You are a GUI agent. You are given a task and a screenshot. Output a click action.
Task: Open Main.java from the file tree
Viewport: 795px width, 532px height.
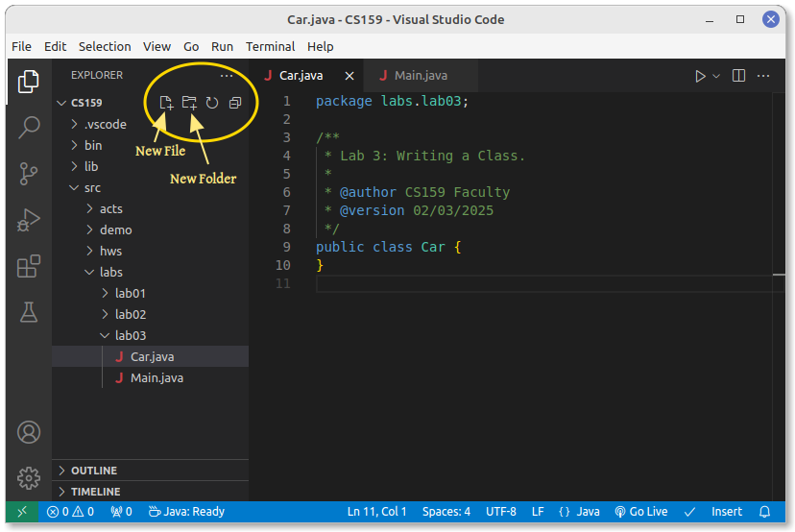click(x=150, y=377)
